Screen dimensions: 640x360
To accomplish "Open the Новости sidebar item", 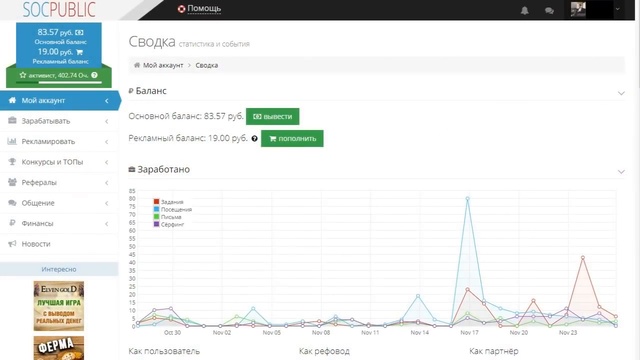I will (59, 243).
